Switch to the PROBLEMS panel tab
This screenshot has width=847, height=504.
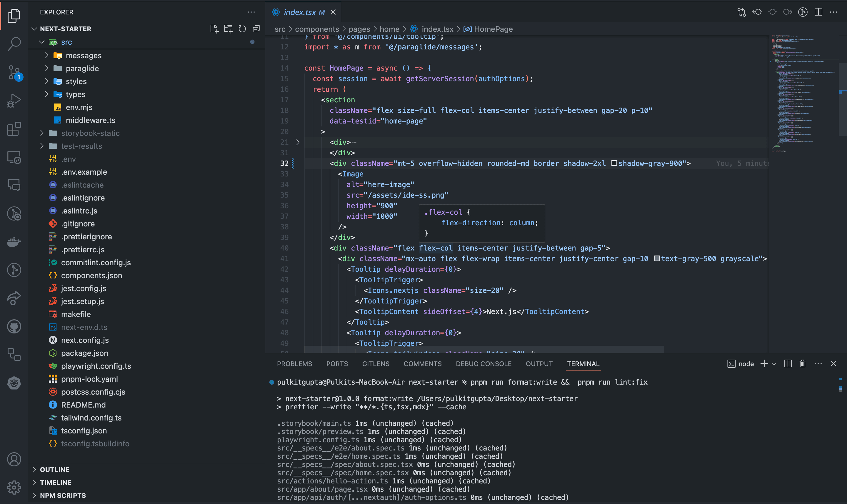click(x=294, y=364)
